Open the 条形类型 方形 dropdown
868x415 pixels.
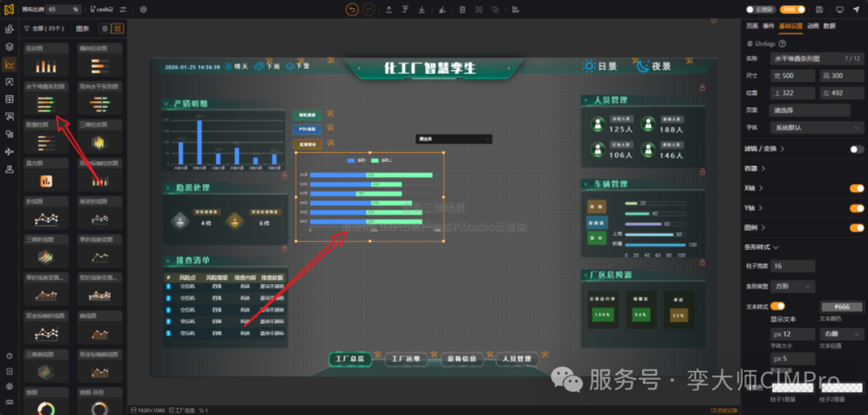point(792,286)
